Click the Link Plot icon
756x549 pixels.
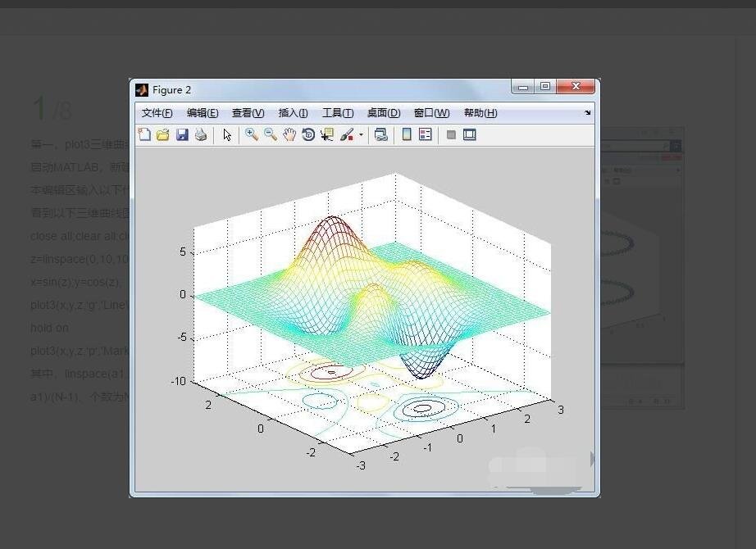[x=380, y=135]
